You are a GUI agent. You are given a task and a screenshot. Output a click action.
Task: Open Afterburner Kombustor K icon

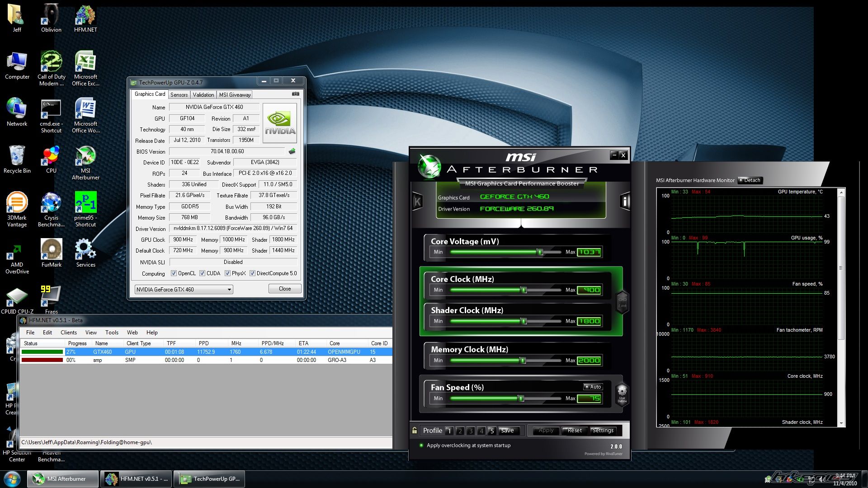(x=417, y=202)
